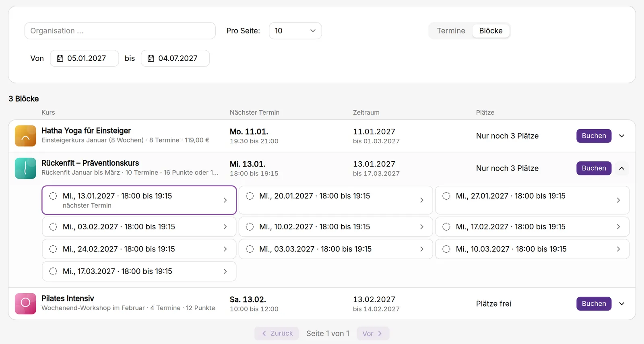
Task: Click status circle for Mi., 20.01.2027 session
Action: (250, 196)
